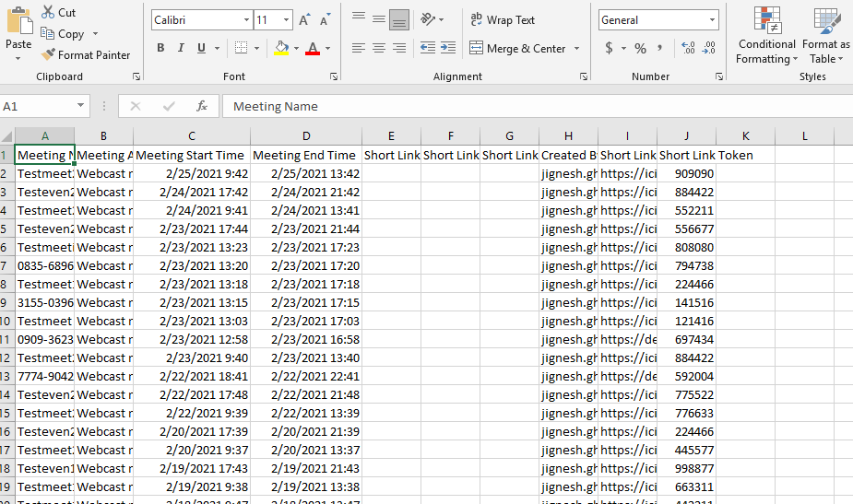Viewport: 853px width, 504px height.
Task: Click the Paste clipboard icon
Action: click(19, 20)
